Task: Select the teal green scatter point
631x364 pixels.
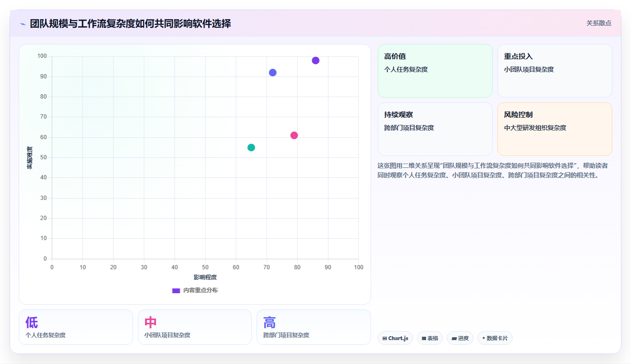Action: (x=251, y=147)
